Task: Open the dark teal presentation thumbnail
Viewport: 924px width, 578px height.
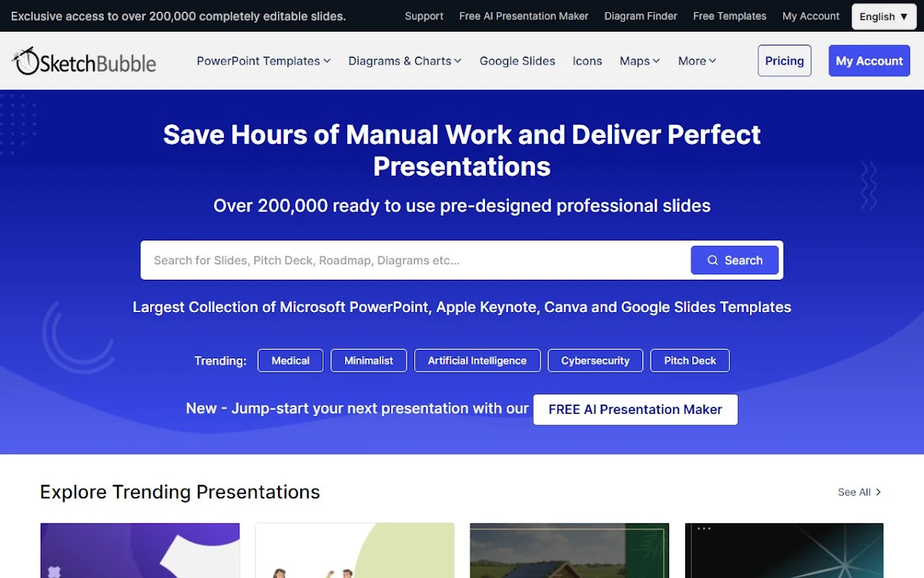Action: (784, 550)
